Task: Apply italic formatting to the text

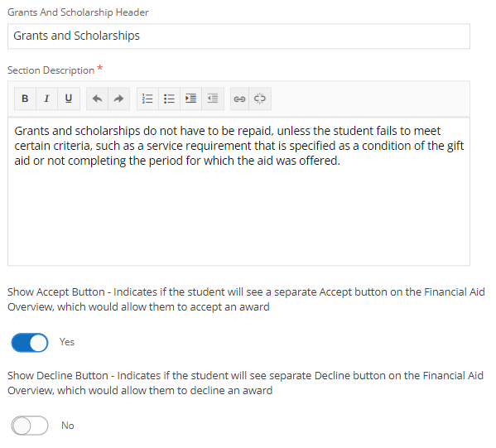Action: [47, 99]
